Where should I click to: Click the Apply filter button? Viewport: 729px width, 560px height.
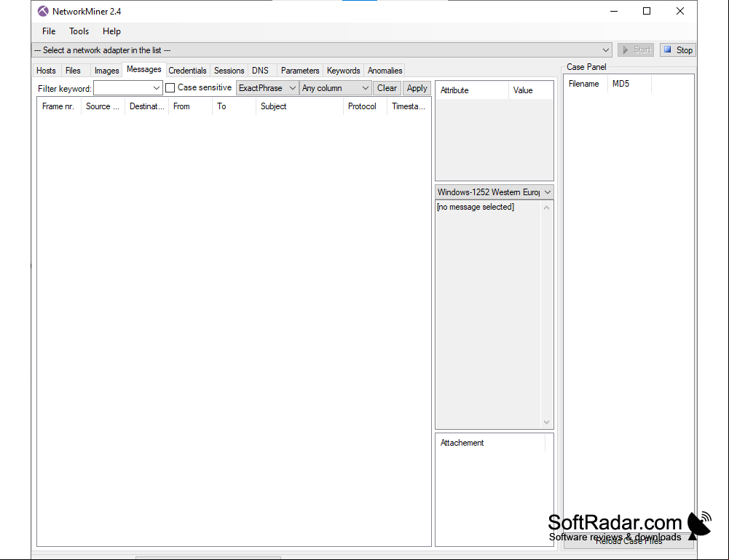(417, 88)
